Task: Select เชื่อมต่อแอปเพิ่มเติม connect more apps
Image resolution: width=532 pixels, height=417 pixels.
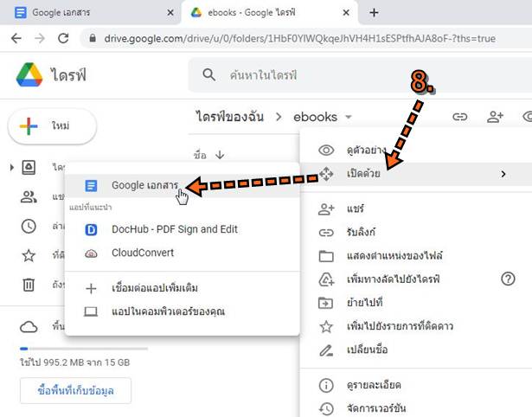Action: (182, 288)
